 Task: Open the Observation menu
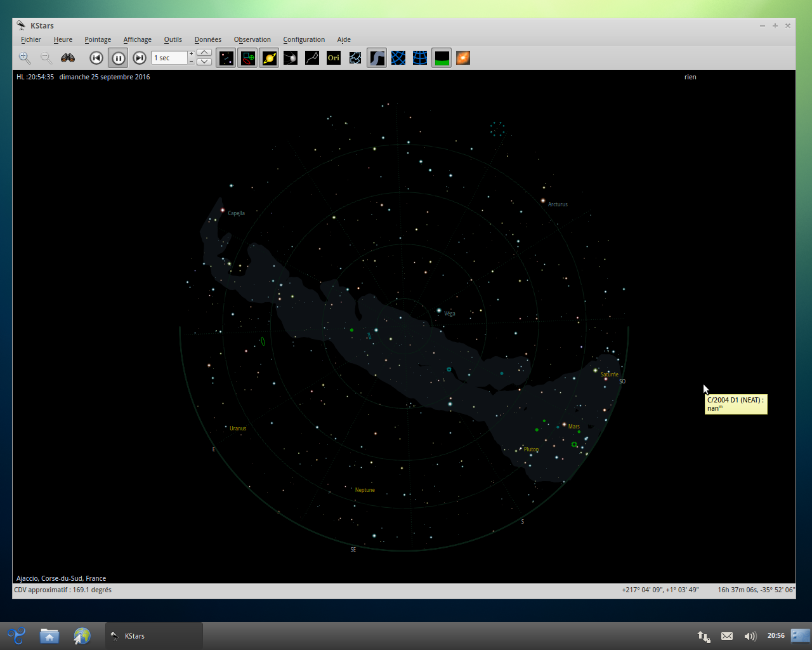[x=252, y=39]
